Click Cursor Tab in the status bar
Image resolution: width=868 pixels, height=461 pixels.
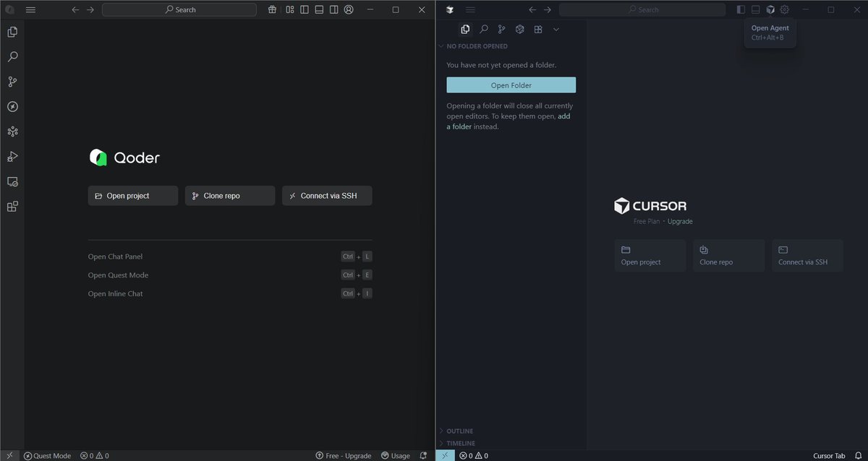829,456
